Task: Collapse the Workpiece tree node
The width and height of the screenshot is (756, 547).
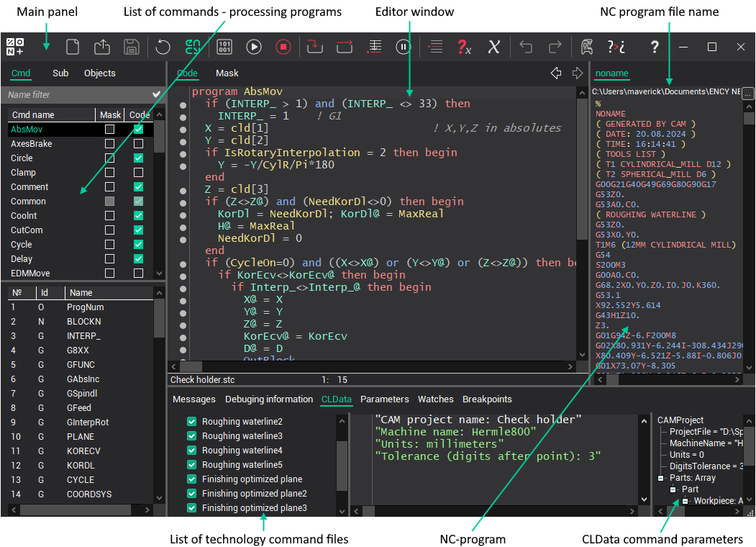Action: point(685,501)
